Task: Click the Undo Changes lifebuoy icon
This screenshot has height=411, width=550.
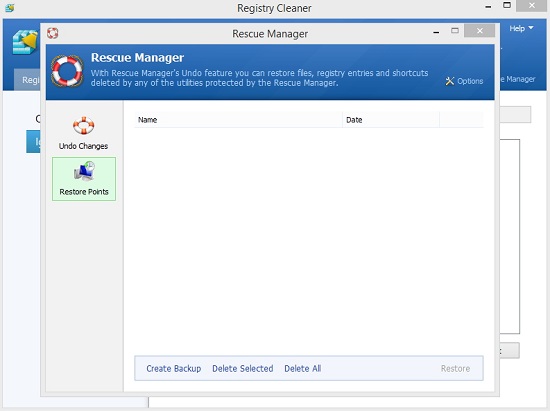Action: click(83, 125)
